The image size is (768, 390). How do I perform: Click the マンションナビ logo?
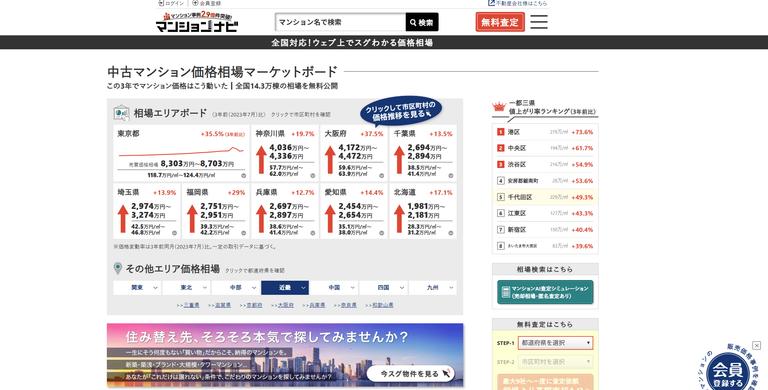[x=197, y=22]
